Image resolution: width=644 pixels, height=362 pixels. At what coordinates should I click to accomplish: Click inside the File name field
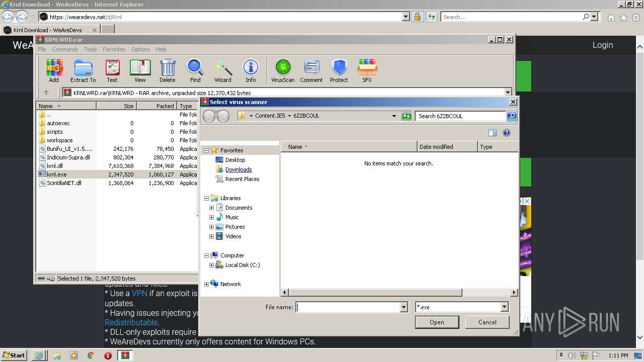coord(348,307)
